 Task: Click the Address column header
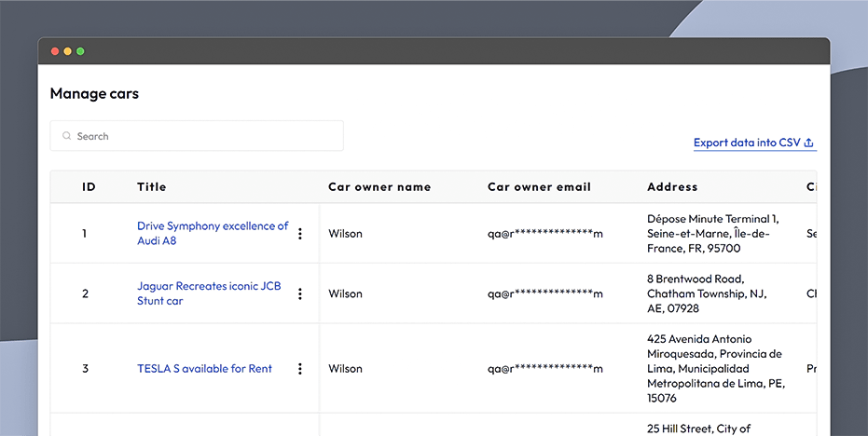pos(672,187)
